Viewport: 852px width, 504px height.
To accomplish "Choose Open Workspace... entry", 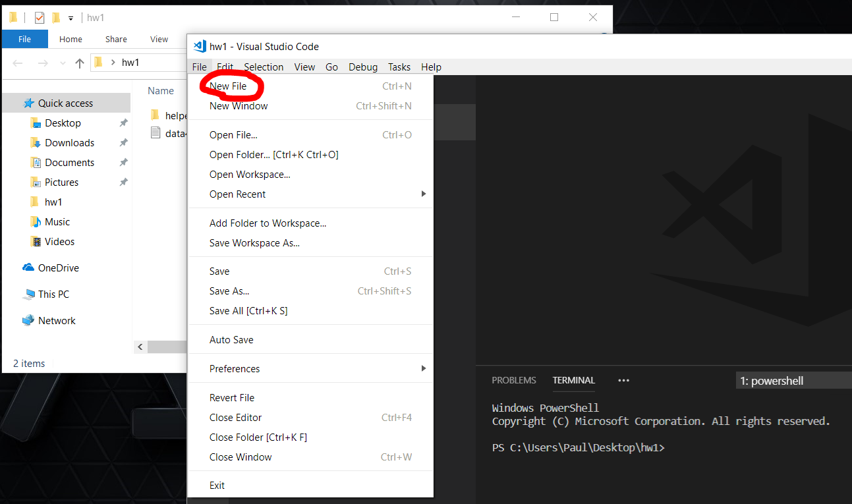I will point(310,175).
